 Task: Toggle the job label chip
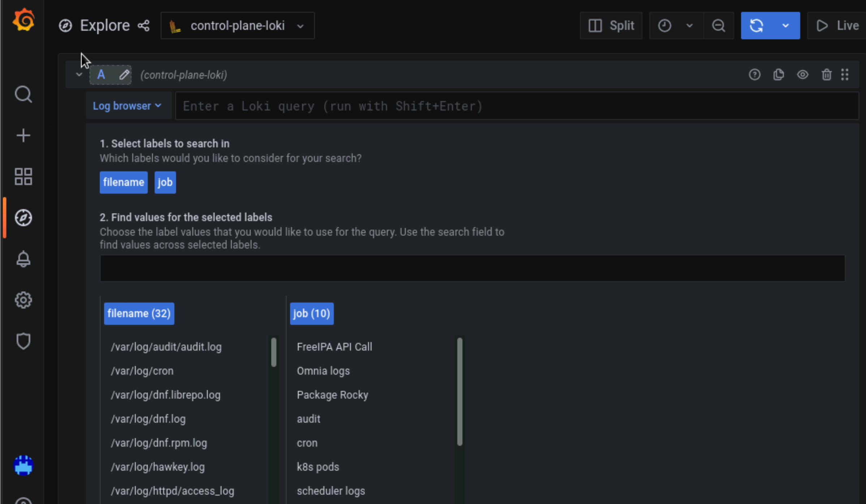coord(165,182)
